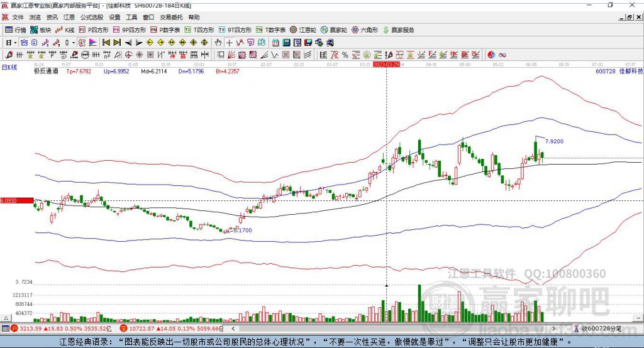Viewport: 644px width, 348px height.
Task: Open 赢家服务 service
Action: (x=398, y=30)
